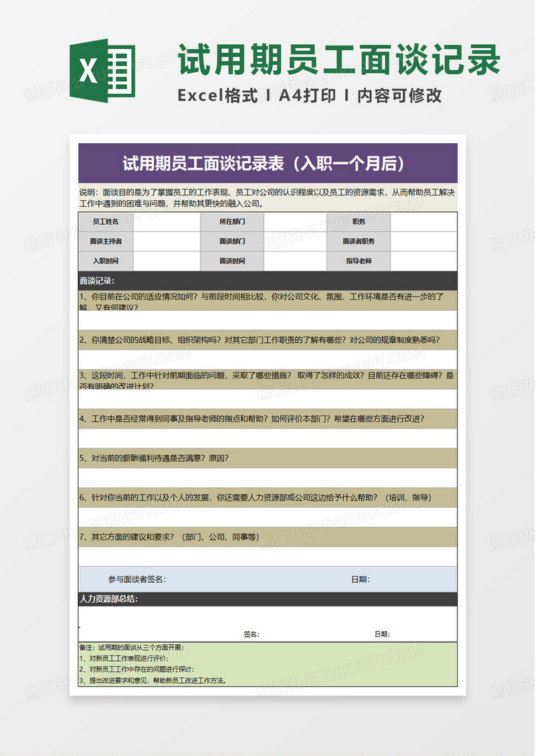Select remark 1 对新员工工作表现进行评价
This screenshot has width=535, height=756.
[x=124, y=658]
